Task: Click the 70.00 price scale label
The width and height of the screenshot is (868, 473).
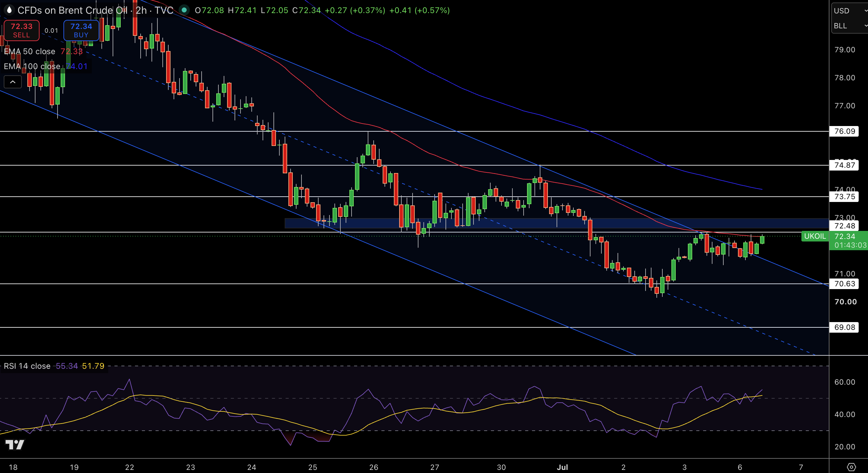Action: (845, 302)
